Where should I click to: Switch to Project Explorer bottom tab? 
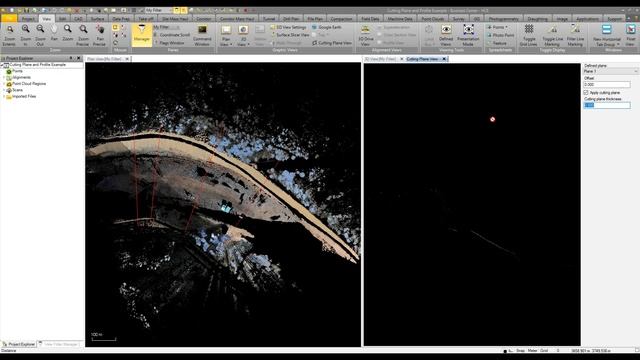19,344
